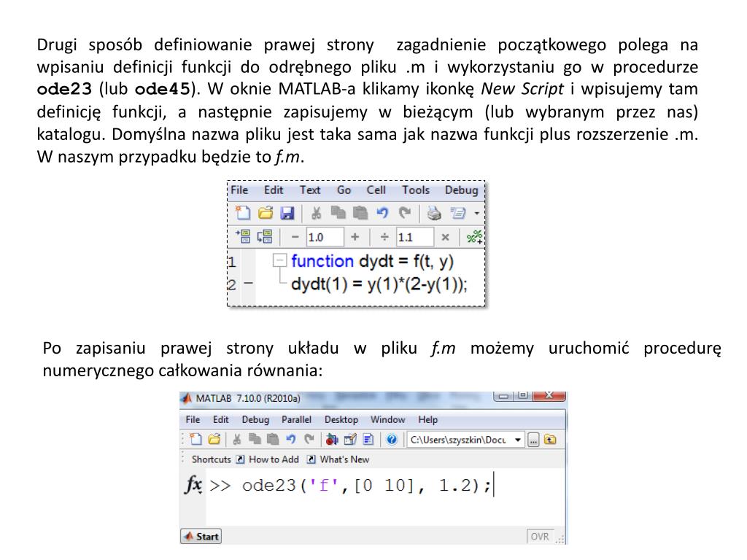Collapse function code fold on line 1
This screenshot has height=560, width=747.
(279, 260)
